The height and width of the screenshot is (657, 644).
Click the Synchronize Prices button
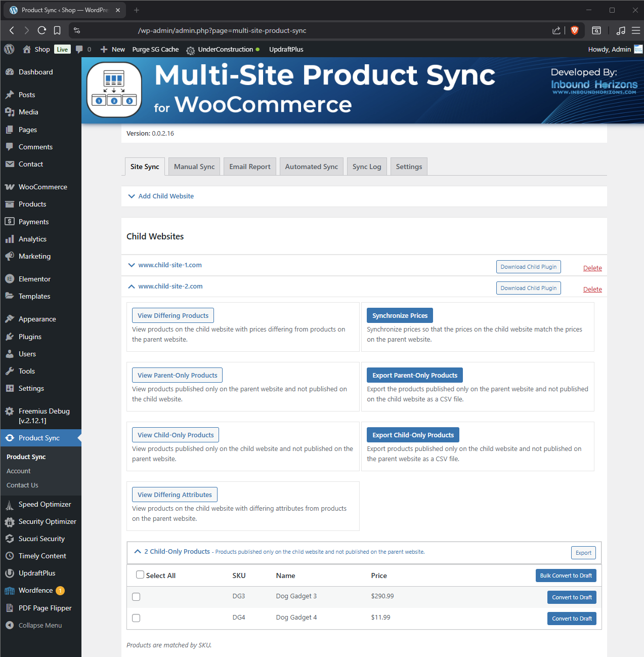click(400, 315)
